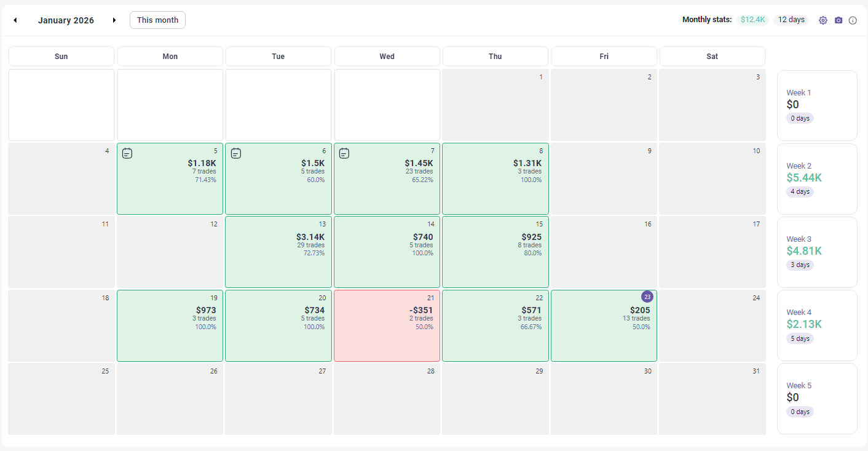Open journal note icon on January 6
Viewport: 868px width, 451px height.
coord(236,153)
